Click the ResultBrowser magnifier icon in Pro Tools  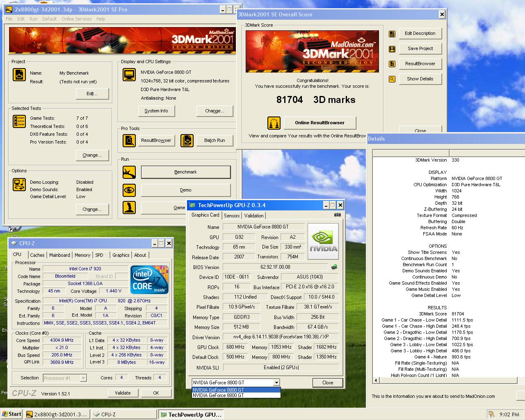[129, 140]
